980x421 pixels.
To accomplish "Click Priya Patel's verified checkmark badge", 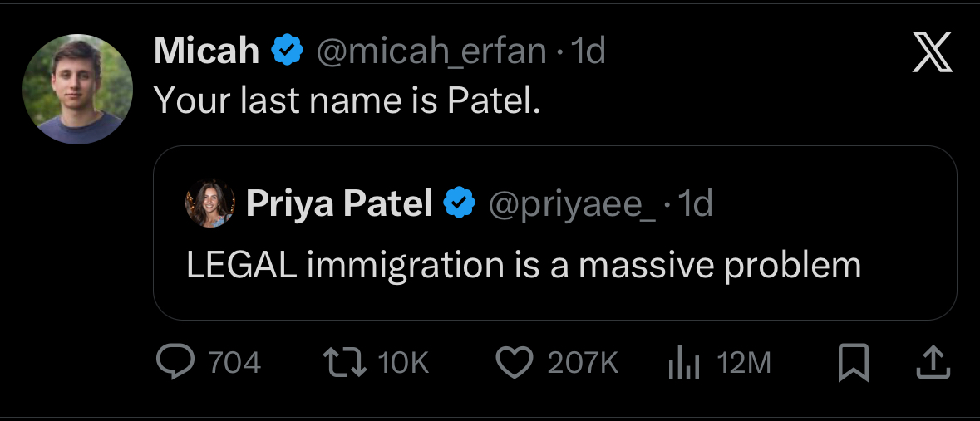I will (x=460, y=203).
